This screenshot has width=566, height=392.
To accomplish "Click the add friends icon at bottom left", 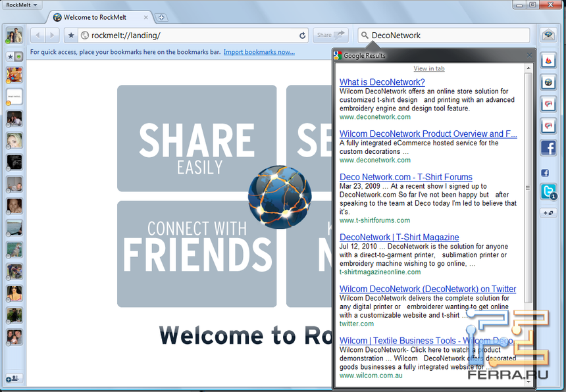I will pos(14,378).
